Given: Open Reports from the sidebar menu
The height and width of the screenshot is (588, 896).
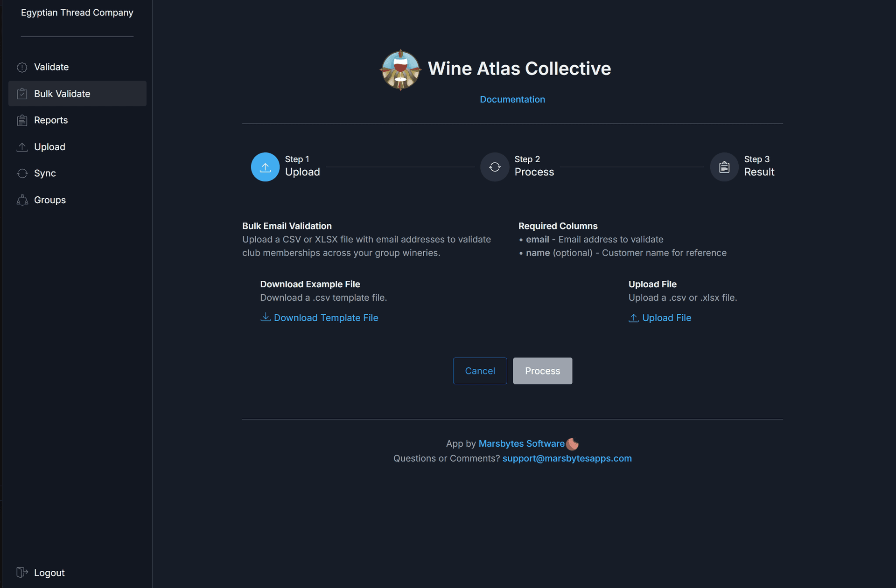Looking at the screenshot, I should click(x=51, y=120).
